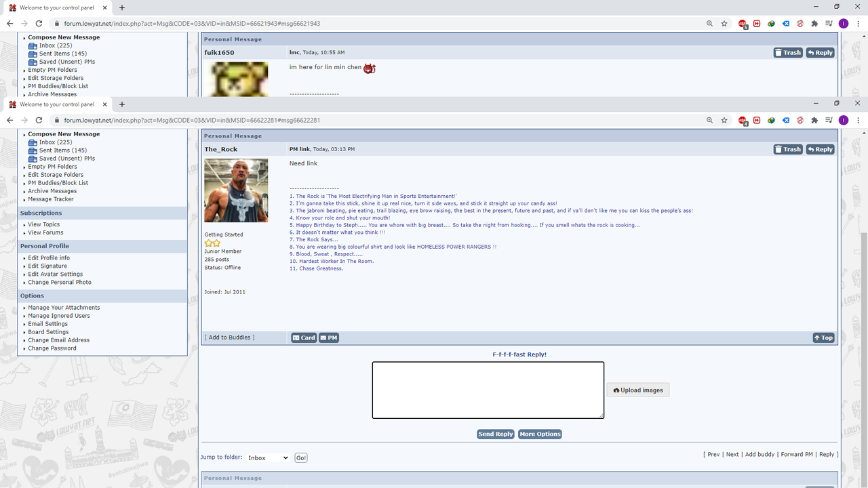This screenshot has height=488, width=868.
Task: Click Internet Download Manager extension icon, front window
Action: [772, 120]
